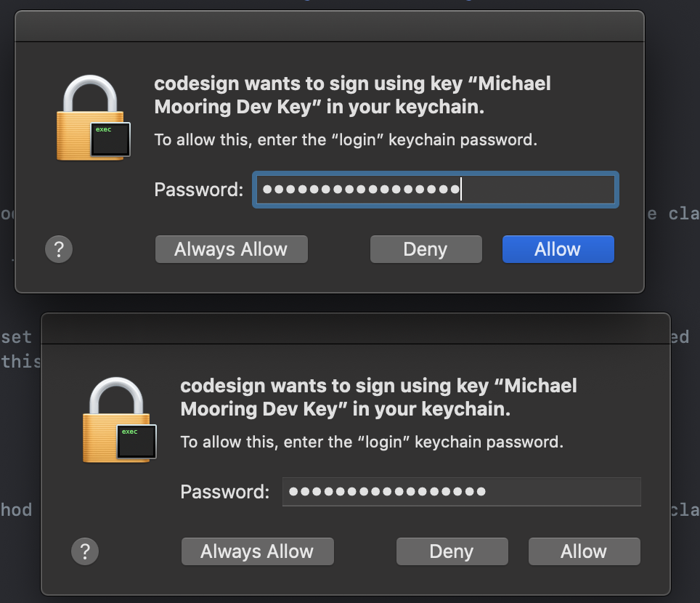Click the codesign heading text in bottom dialog
The width and height of the screenshot is (700, 603).
pos(378,397)
